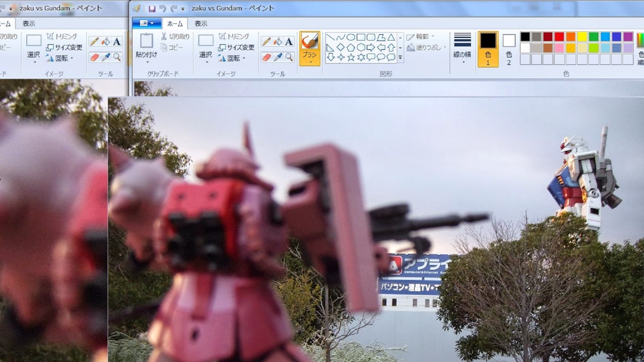Image resolution: width=644 pixels, height=362 pixels.
Task: Click トリミング crop in front Paint window
Action: pos(233,37)
